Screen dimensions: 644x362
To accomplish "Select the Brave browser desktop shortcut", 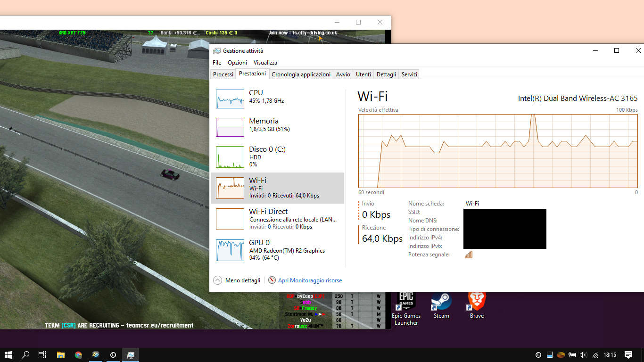I will click(477, 305).
